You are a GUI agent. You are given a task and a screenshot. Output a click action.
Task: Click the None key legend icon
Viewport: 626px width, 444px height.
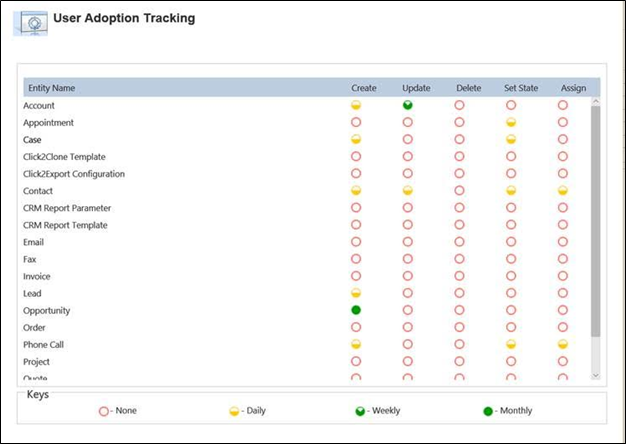point(104,411)
